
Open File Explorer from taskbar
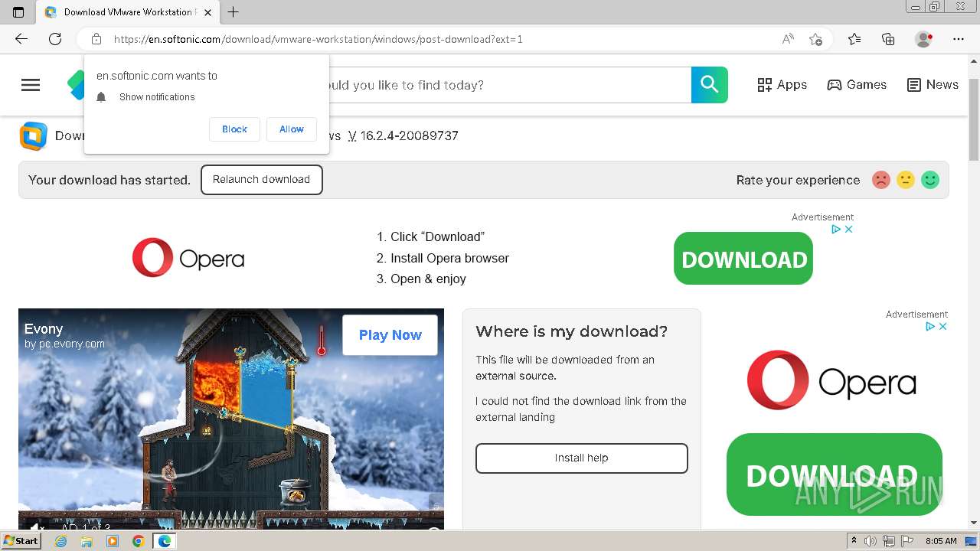point(87,541)
